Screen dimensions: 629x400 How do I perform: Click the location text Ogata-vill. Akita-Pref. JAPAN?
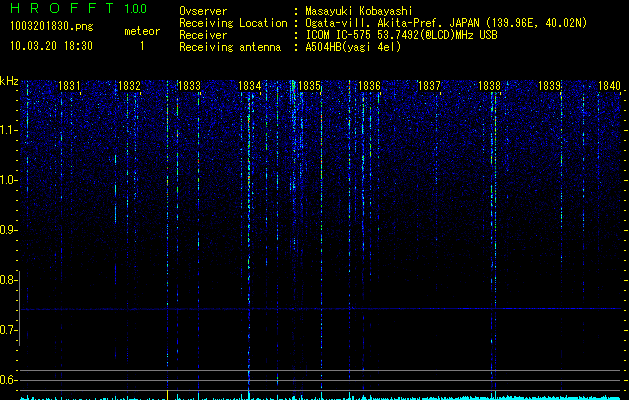pos(394,23)
